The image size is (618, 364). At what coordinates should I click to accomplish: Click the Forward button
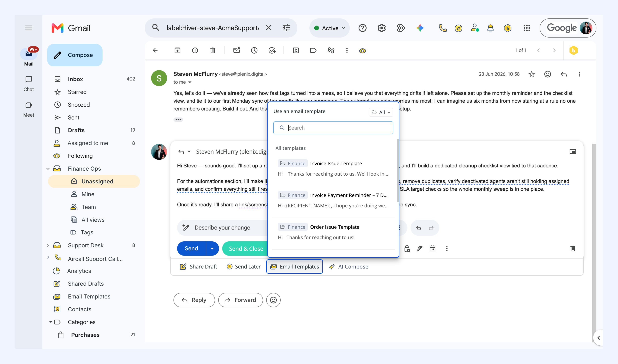(240, 300)
